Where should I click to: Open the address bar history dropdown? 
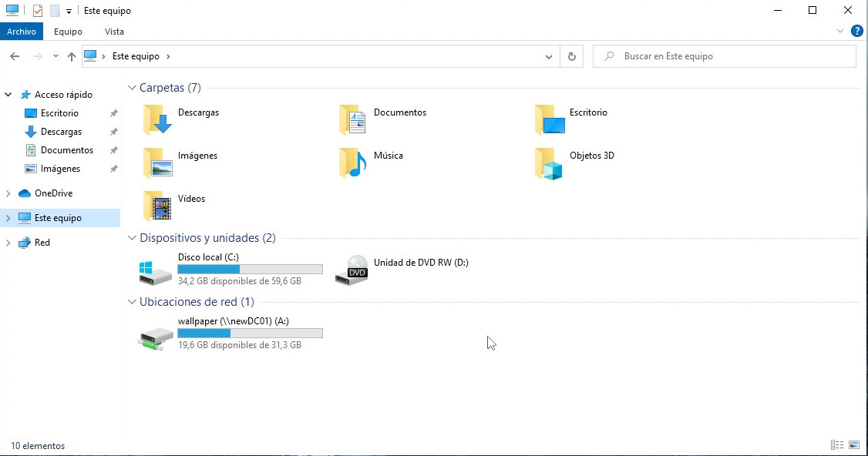click(549, 56)
